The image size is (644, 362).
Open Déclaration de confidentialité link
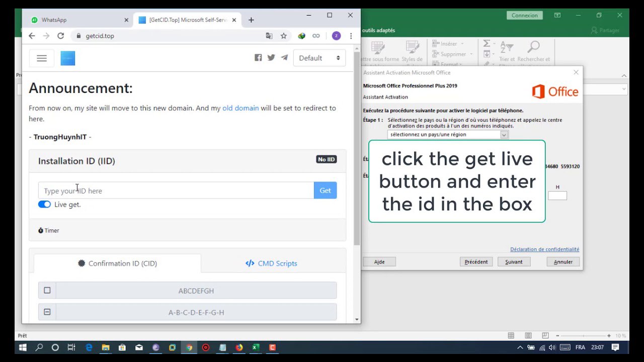544,249
